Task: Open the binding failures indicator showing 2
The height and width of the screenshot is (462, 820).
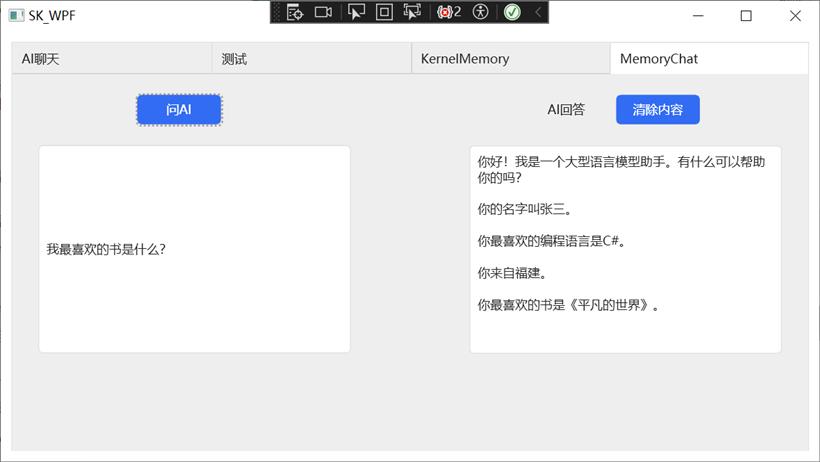Action: [x=449, y=12]
